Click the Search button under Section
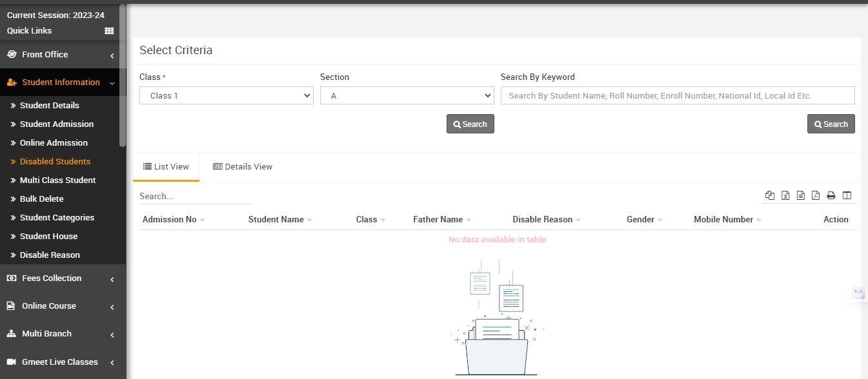Image resolution: width=868 pixels, height=379 pixels. (x=470, y=124)
